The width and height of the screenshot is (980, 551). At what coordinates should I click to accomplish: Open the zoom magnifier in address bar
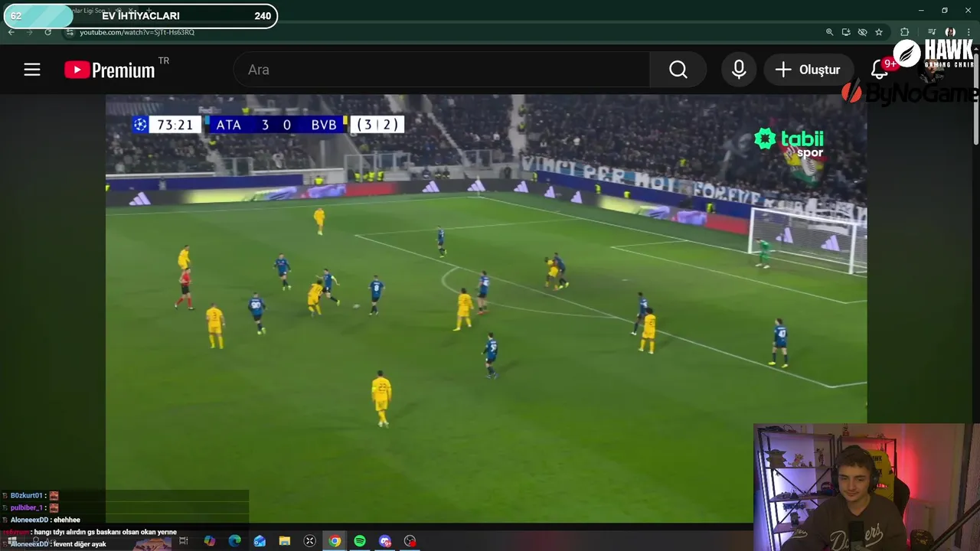pos(829,32)
